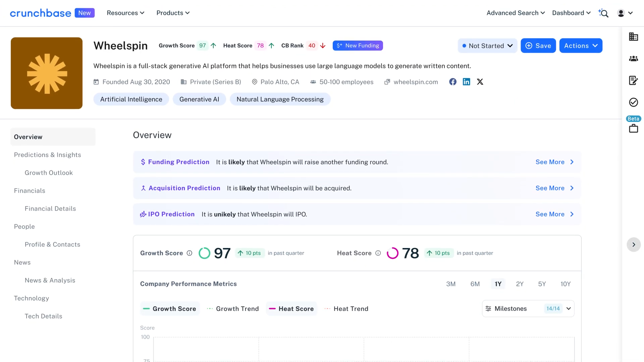Click the Crunchbase logo
This screenshot has height=362, width=644.
[41, 13]
